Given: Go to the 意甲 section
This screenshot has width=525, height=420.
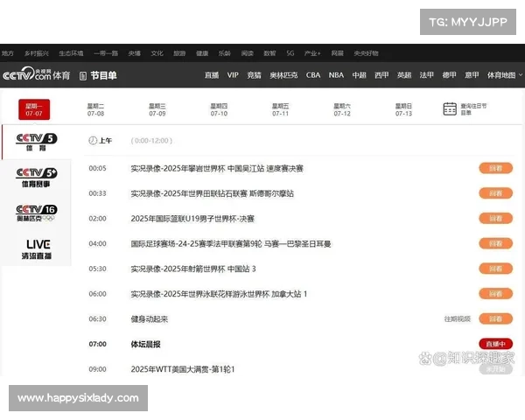Looking at the screenshot, I should (x=472, y=75).
